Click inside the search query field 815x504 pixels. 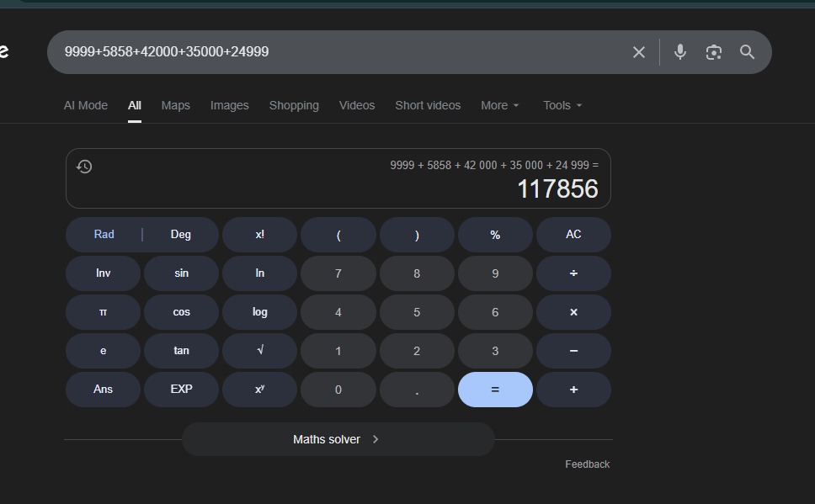(337, 52)
